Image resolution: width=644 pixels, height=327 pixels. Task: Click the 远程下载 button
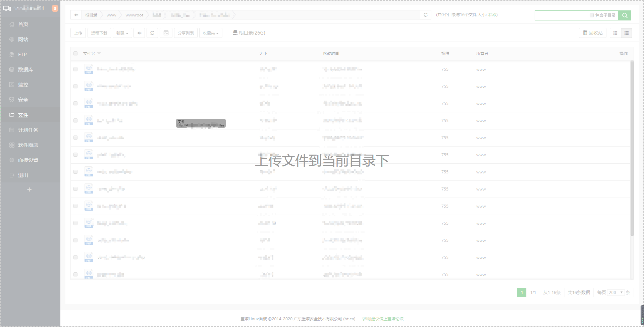[99, 33]
